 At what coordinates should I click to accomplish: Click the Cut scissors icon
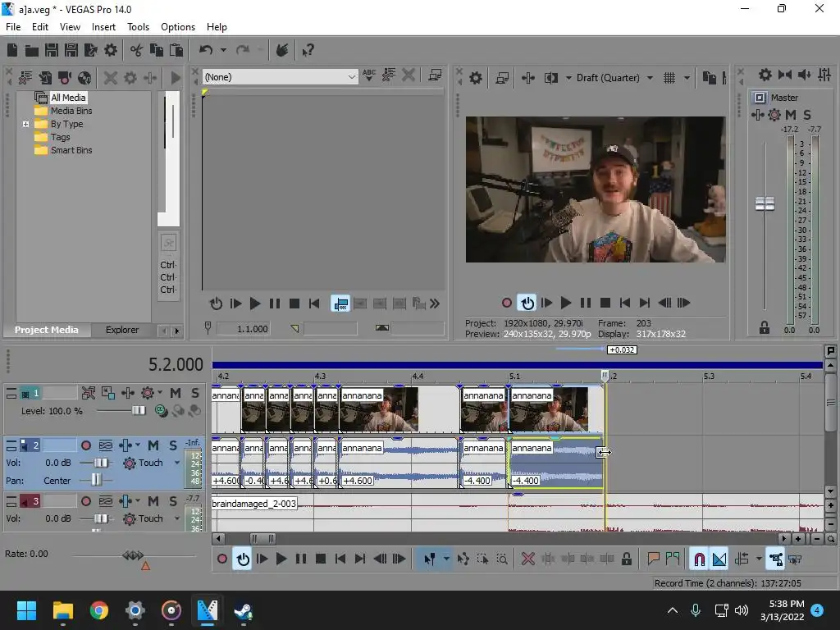tap(137, 50)
